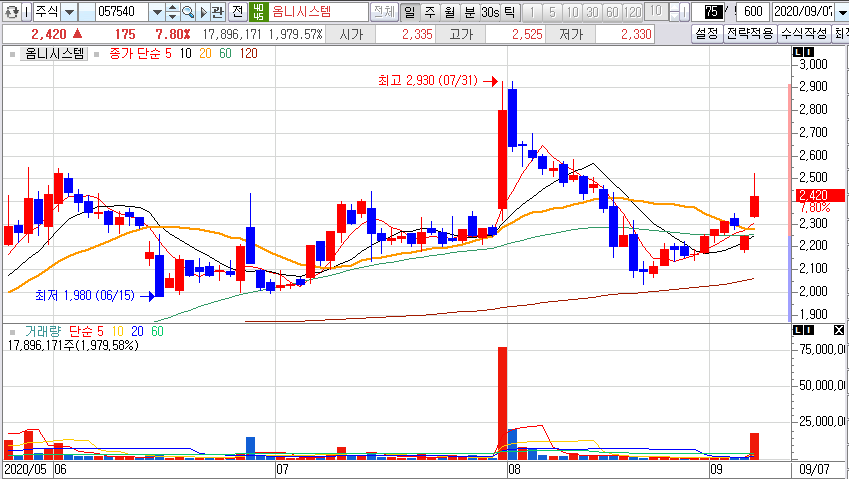Select the 1 interval button
Image resolution: width=849 pixels, height=479 pixels.
point(532,11)
